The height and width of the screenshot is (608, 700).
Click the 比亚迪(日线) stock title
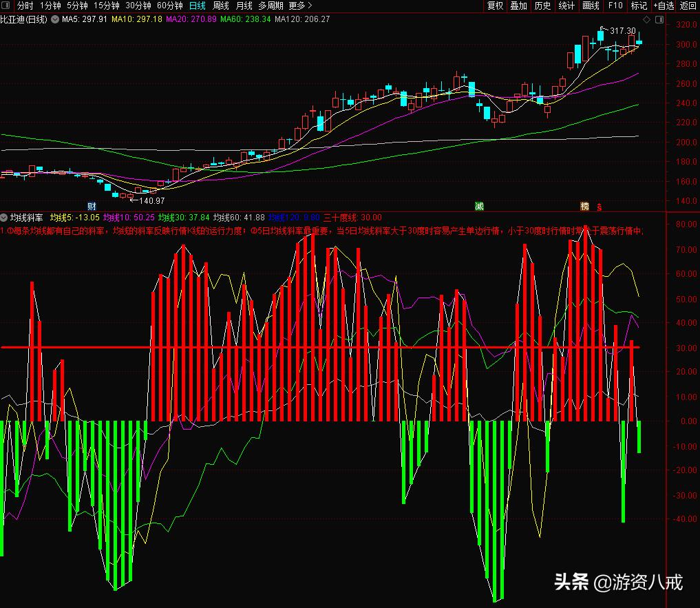[23, 19]
